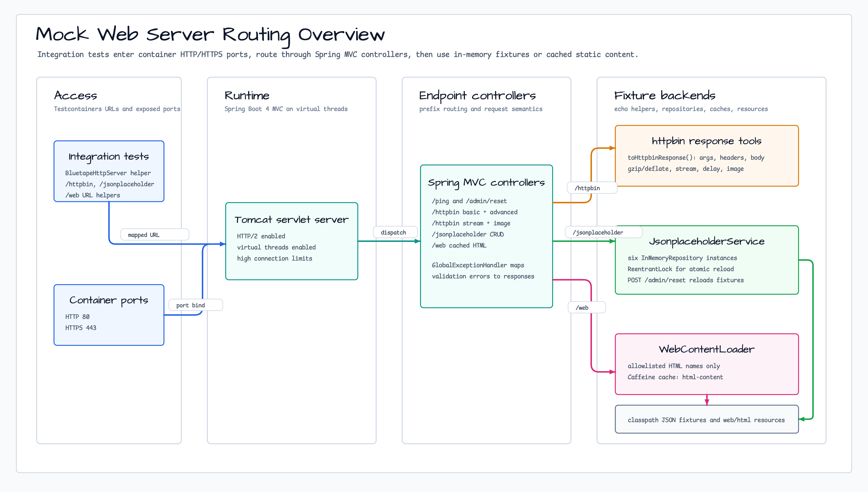Click the 'Runtime' lane heading

[x=247, y=96]
